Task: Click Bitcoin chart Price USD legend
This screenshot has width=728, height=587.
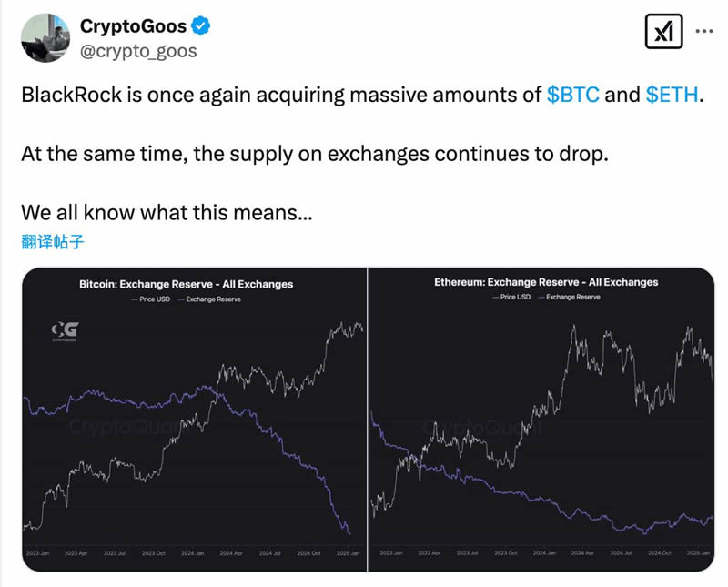Action: pos(151,299)
